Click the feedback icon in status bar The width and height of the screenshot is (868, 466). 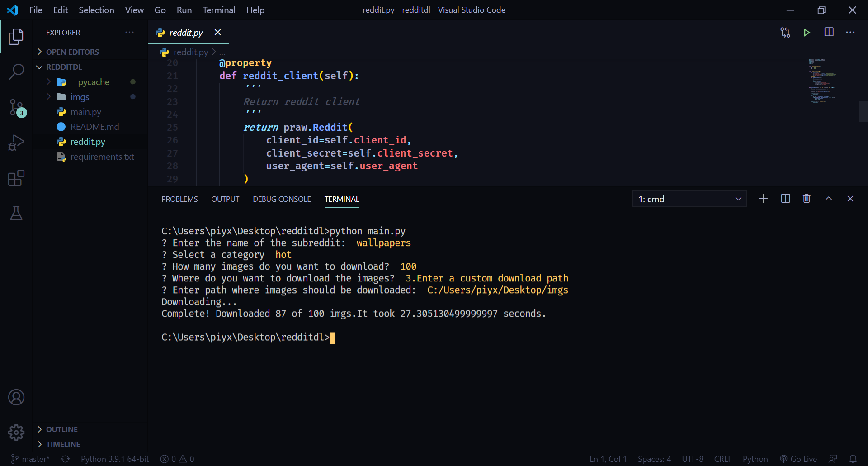pos(833,459)
